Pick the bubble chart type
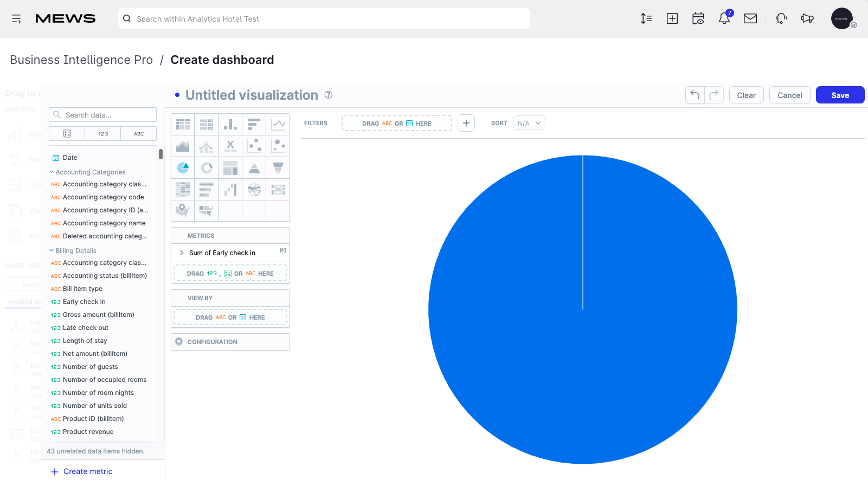The image size is (868, 480). click(278, 146)
